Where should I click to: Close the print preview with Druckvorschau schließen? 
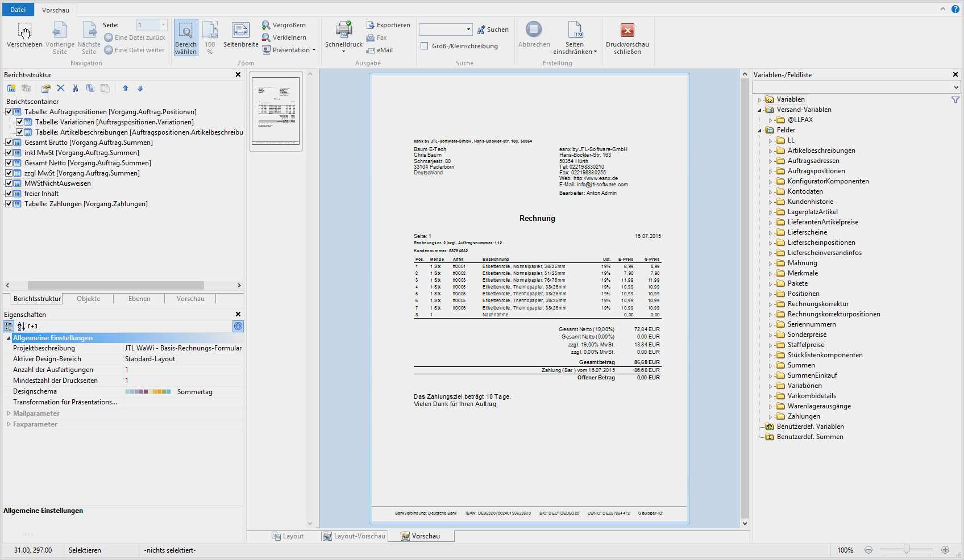(627, 36)
